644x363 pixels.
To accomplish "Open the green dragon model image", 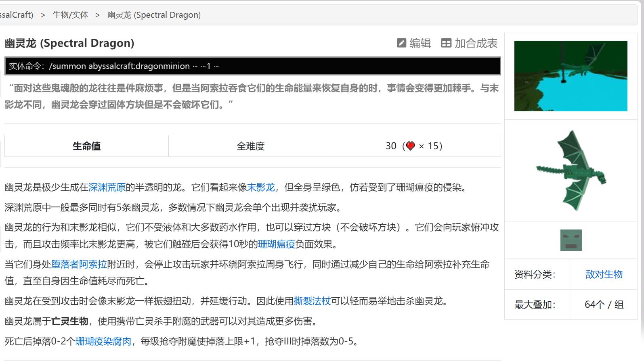I will pyautogui.click(x=571, y=170).
